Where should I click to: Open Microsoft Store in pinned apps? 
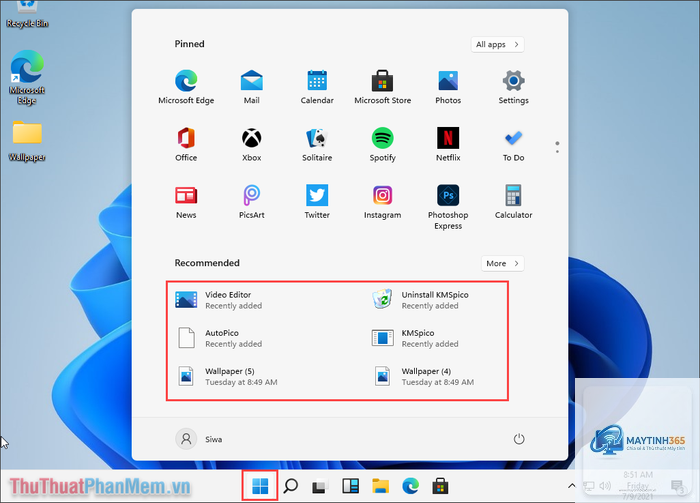click(383, 87)
